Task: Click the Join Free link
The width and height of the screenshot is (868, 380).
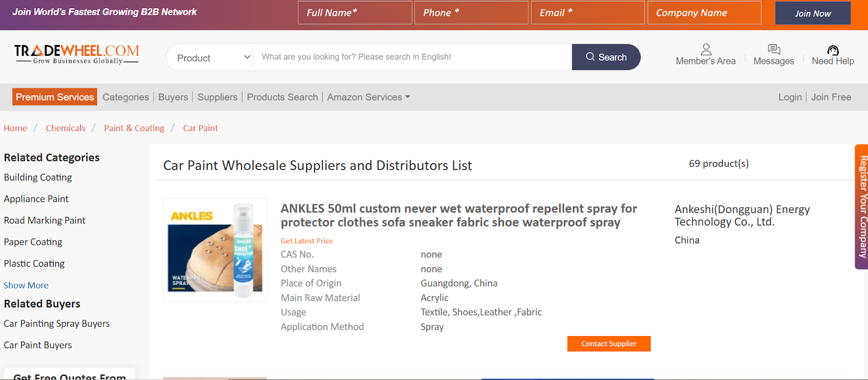Action: click(831, 97)
